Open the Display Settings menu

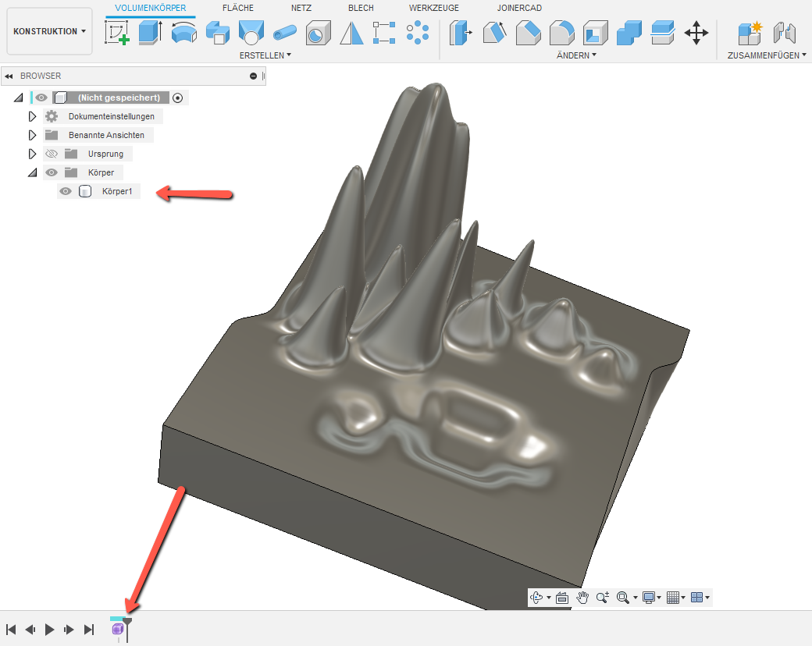click(x=651, y=598)
